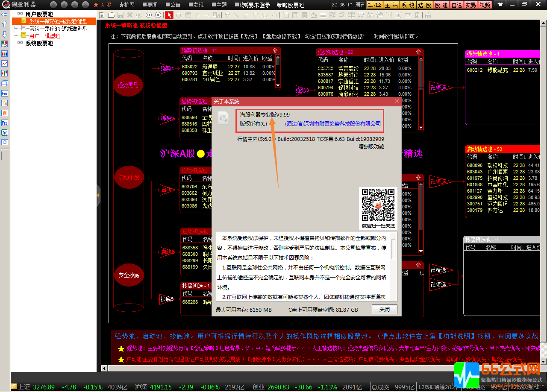Click the F12 sidebar icon
The image size is (547, 392).
(x=5, y=123)
